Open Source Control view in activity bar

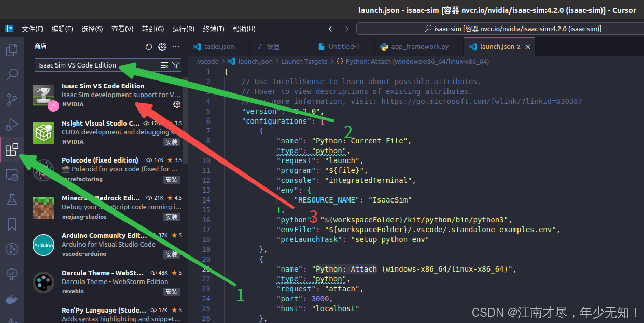(11, 100)
